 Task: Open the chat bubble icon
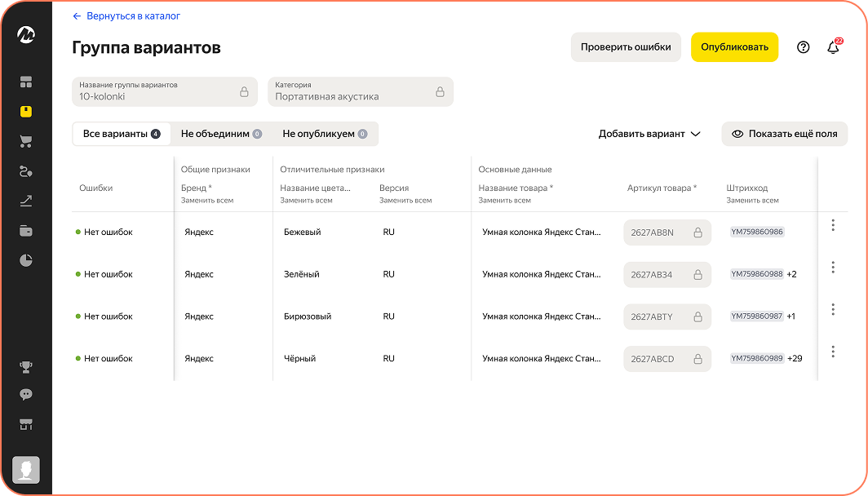[26, 395]
